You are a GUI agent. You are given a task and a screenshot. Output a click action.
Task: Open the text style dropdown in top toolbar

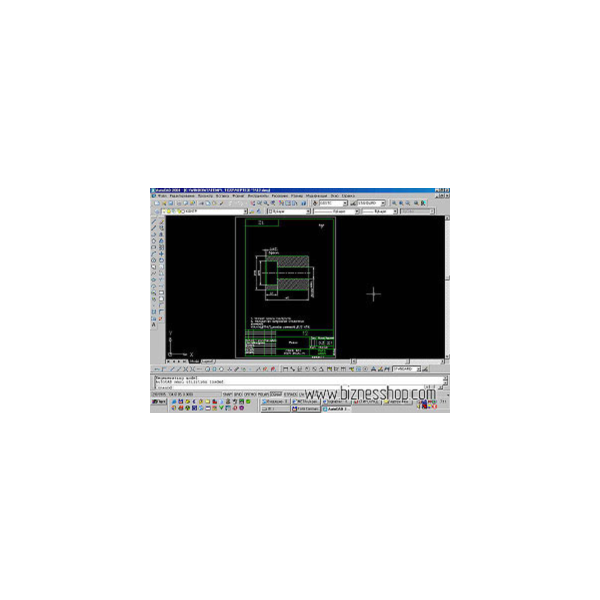coord(333,203)
